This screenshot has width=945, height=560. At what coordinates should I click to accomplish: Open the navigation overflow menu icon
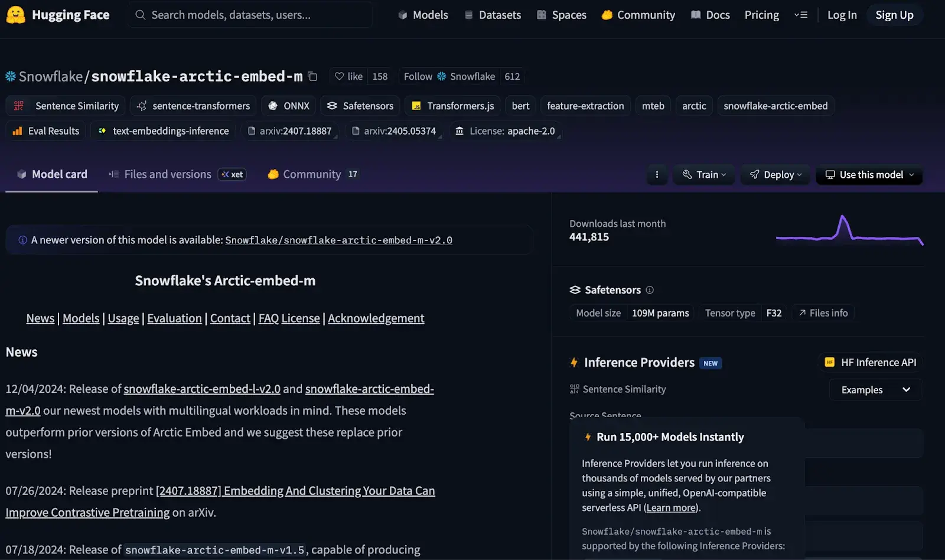[x=800, y=15]
